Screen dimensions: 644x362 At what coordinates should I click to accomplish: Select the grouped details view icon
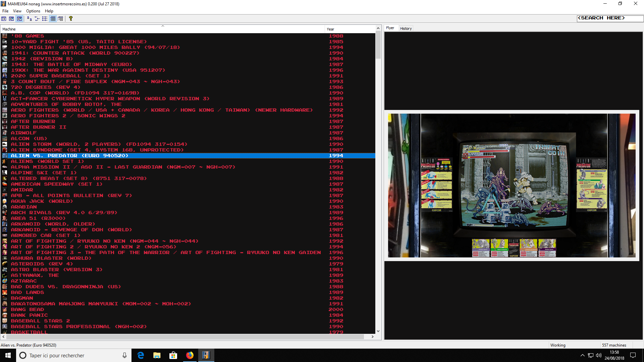(60, 19)
